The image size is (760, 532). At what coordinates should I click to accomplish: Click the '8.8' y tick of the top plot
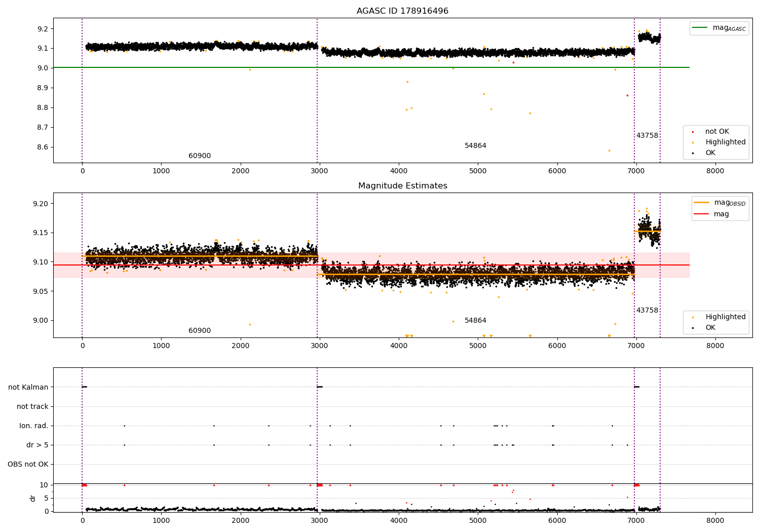coord(43,108)
